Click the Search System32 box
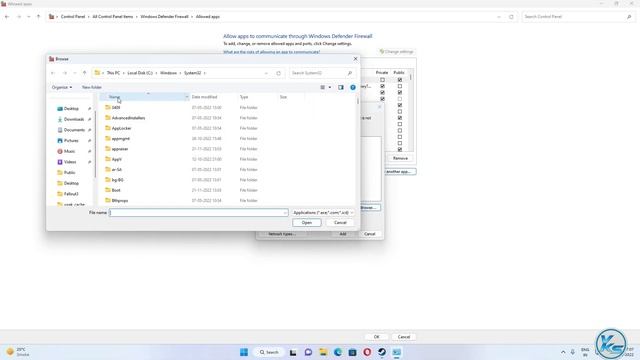 322,73
